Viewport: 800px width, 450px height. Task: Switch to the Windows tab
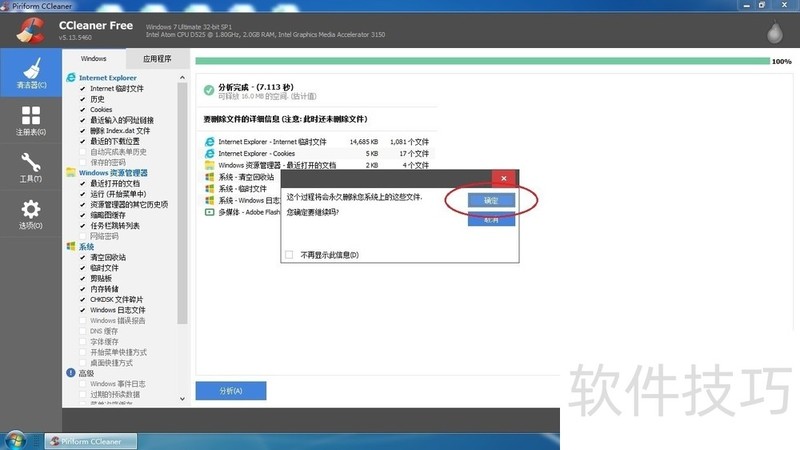(94, 59)
